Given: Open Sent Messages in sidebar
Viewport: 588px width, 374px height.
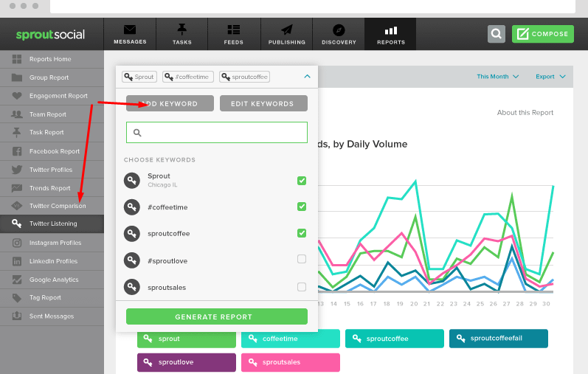Looking at the screenshot, I should 52,316.
